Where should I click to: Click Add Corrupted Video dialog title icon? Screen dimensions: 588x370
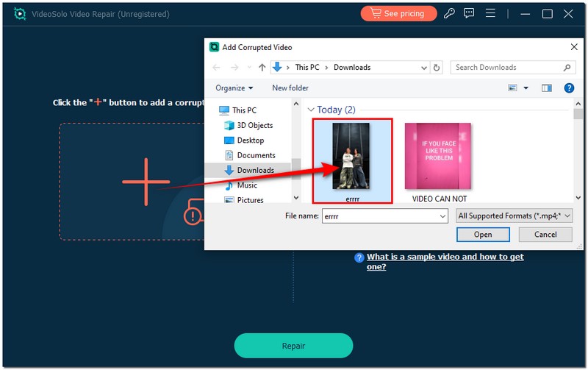coord(214,47)
